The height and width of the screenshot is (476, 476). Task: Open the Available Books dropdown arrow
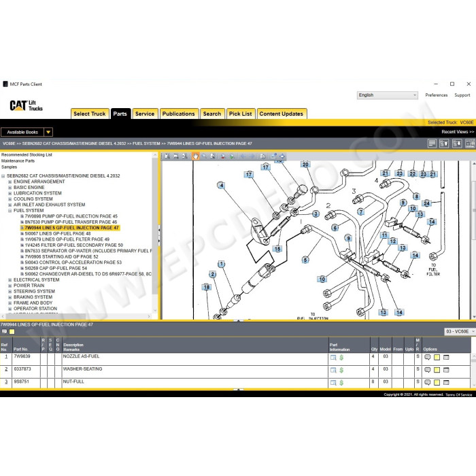(x=48, y=132)
